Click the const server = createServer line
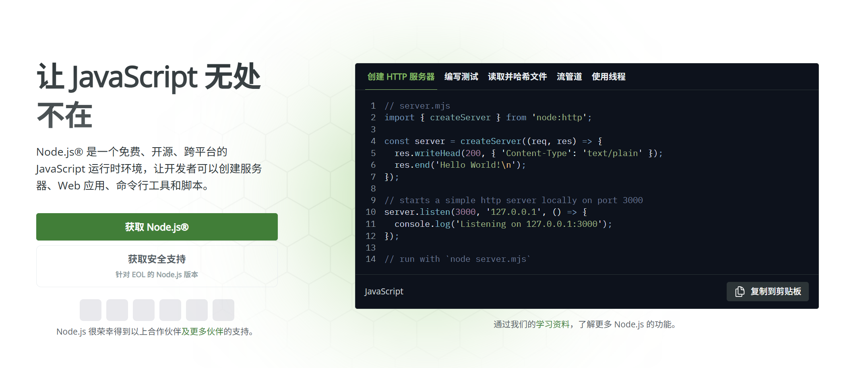868x368 pixels. point(493,141)
